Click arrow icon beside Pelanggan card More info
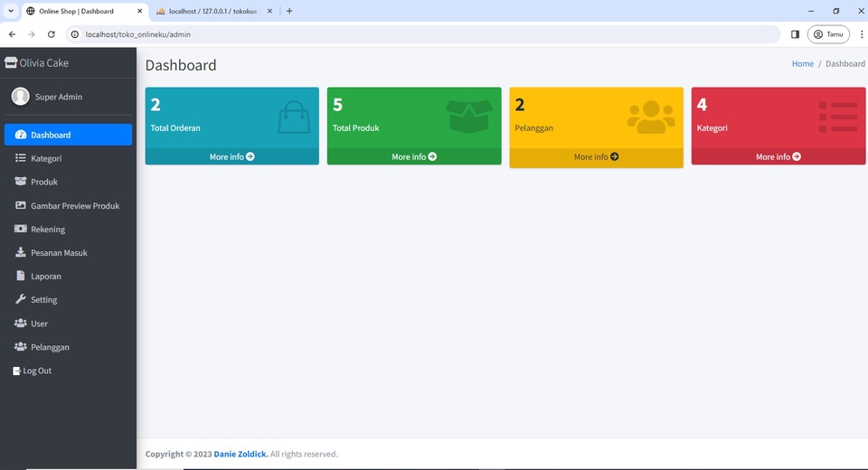868x470 pixels. point(615,156)
